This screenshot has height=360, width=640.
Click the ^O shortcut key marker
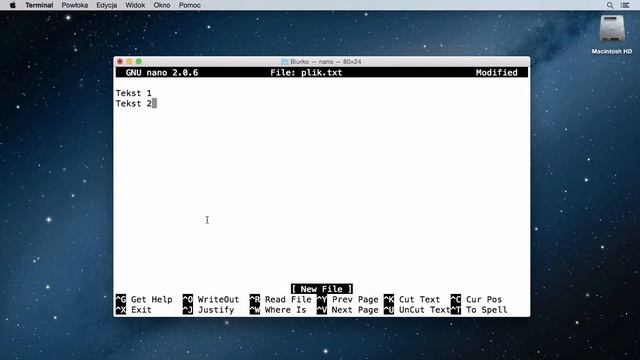point(188,299)
